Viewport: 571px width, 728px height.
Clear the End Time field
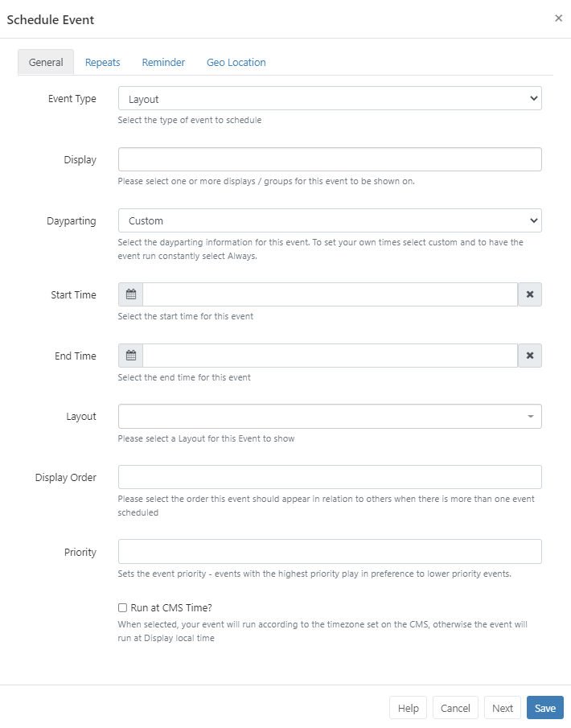point(529,355)
